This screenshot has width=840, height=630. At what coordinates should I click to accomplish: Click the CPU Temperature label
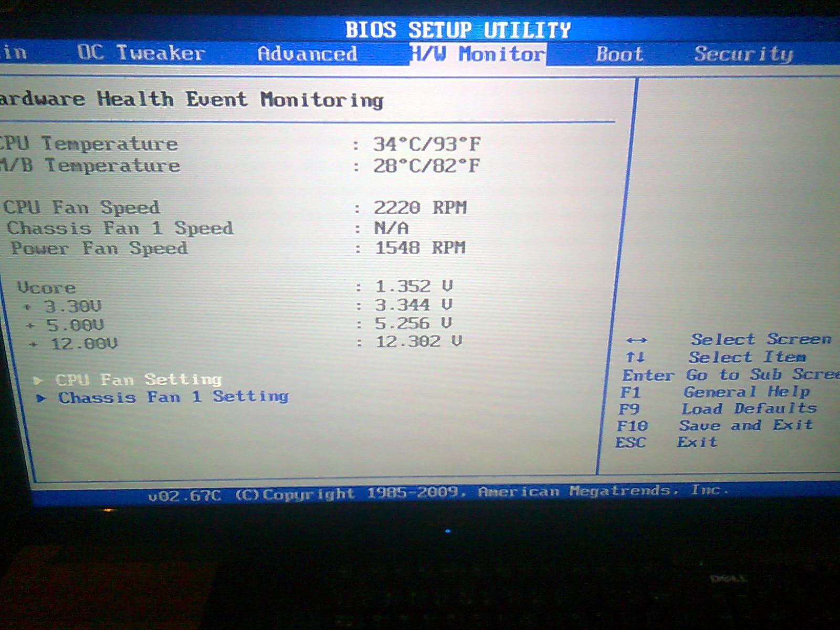[89, 143]
